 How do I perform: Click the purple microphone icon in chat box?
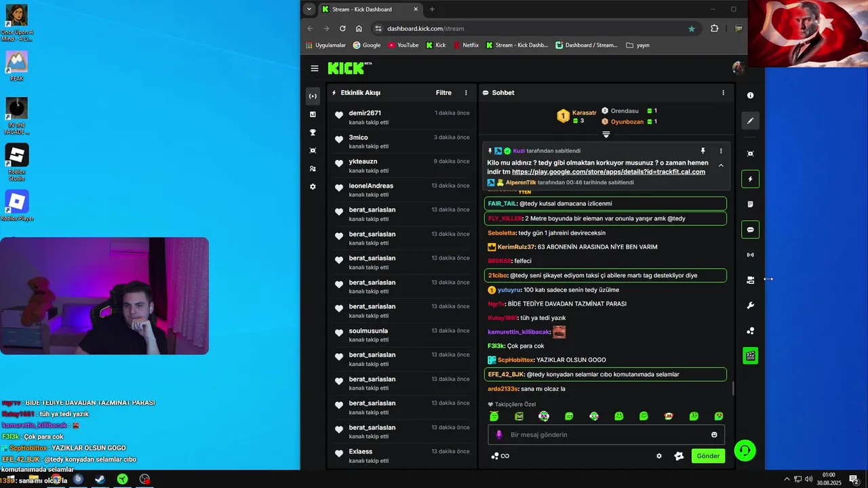(x=499, y=434)
